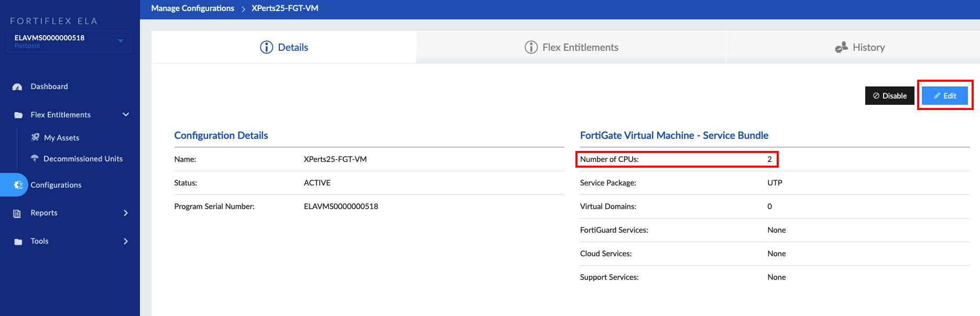Collapse the Flex Entitlements sidebar chevron
This screenshot has height=316, width=980.
click(126, 114)
